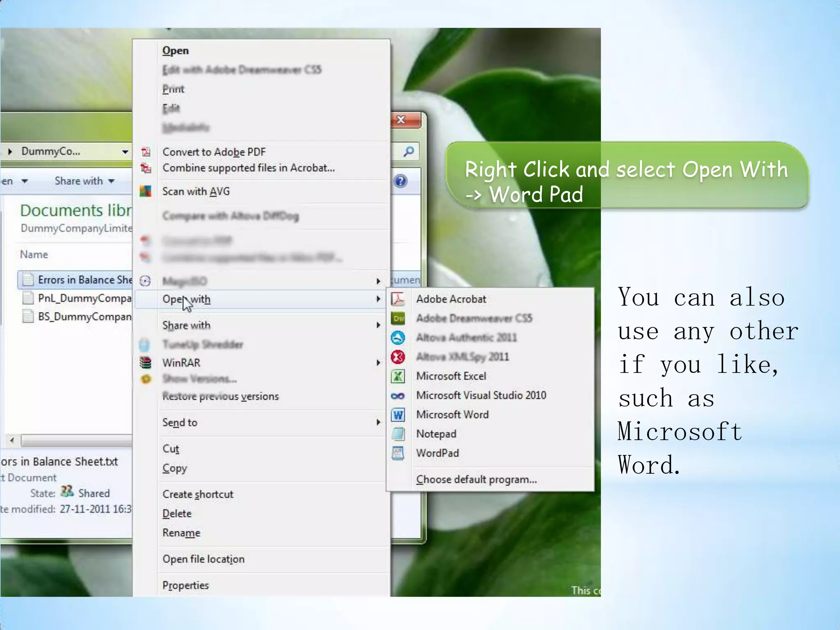Choose Print from the context menu
The height and width of the screenshot is (630, 840).
pyautogui.click(x=173, y=89)
